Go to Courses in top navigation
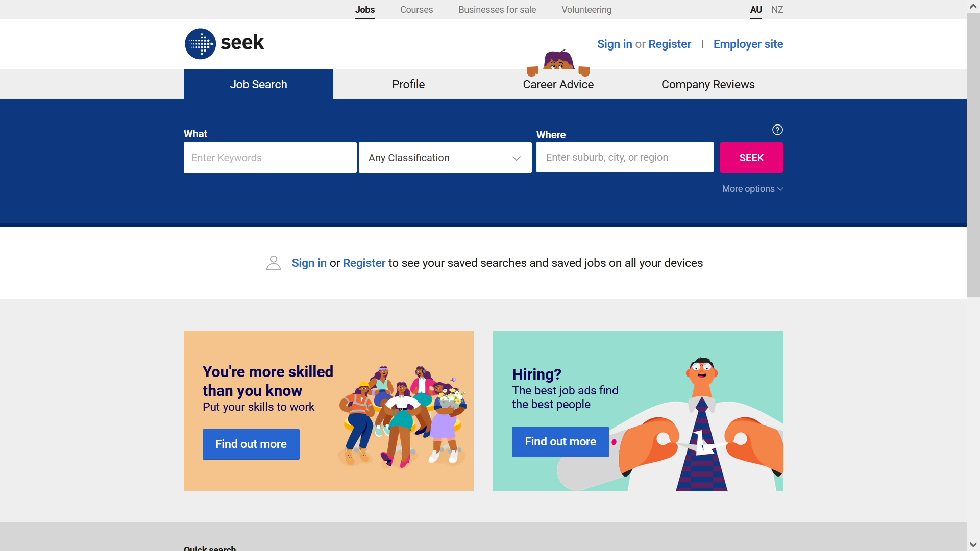Screen dimensions: 980x551 416,10
